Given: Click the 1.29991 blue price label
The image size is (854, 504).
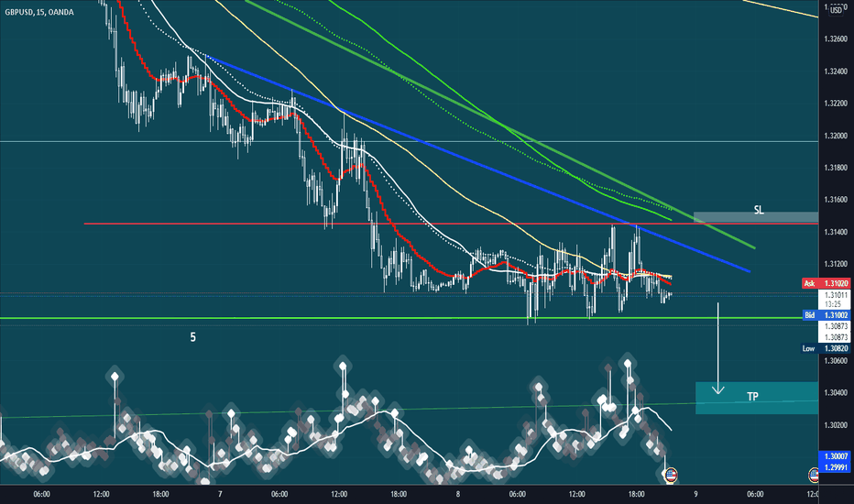Looking at the screenshot, I should tap(835, 467).
